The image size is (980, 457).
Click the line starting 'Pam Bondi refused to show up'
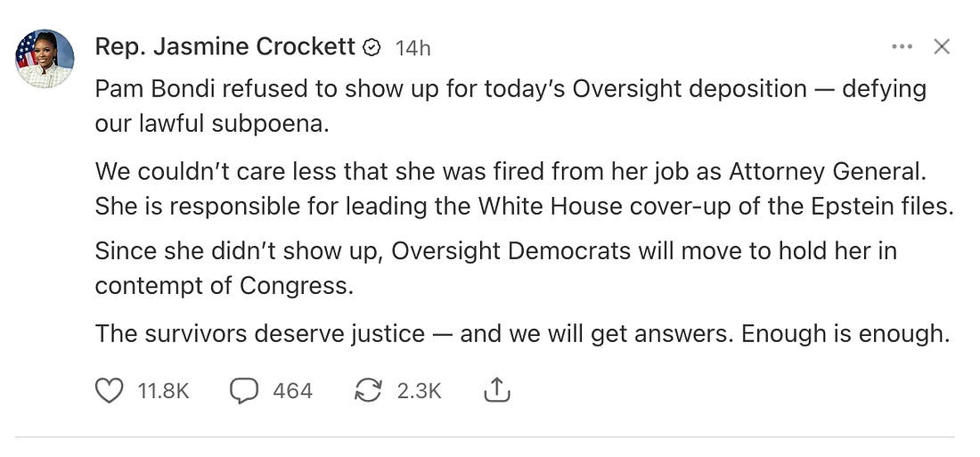pyautogui.click(x=510, y=89)
